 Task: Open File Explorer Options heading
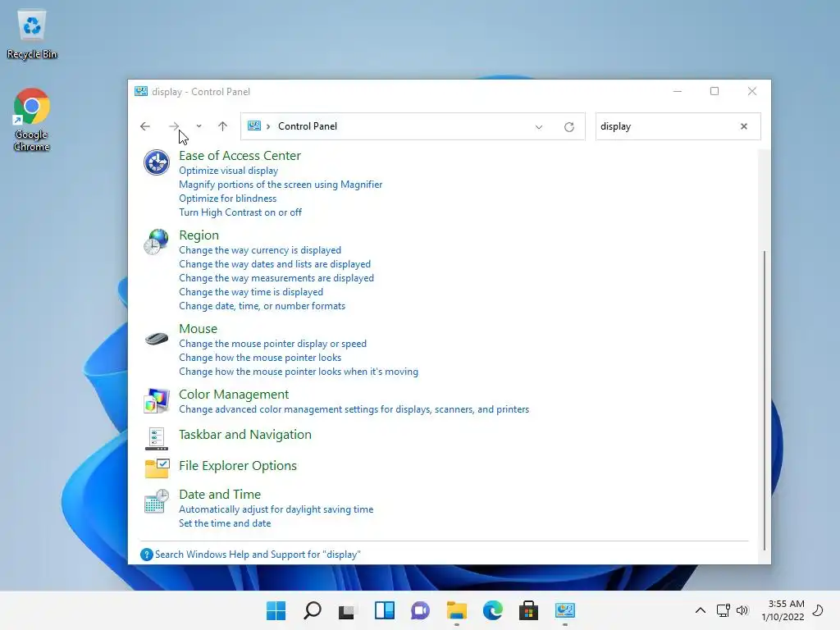tap(237, 466)
